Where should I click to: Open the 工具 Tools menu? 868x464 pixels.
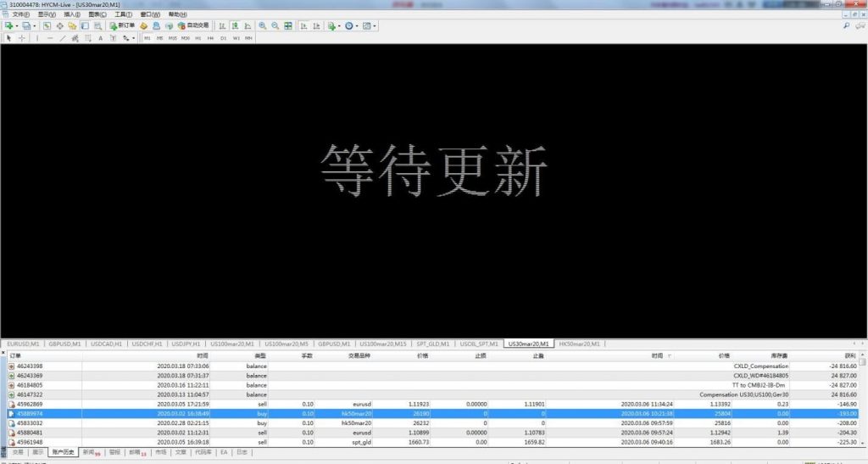tap(123, 14)
